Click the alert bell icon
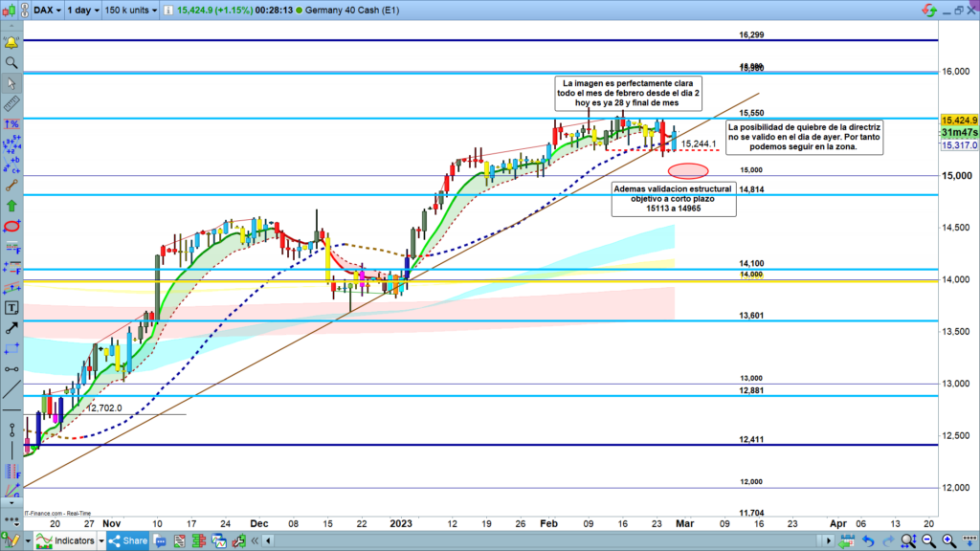Screen dimensions: 980x551 coord(11,43)
